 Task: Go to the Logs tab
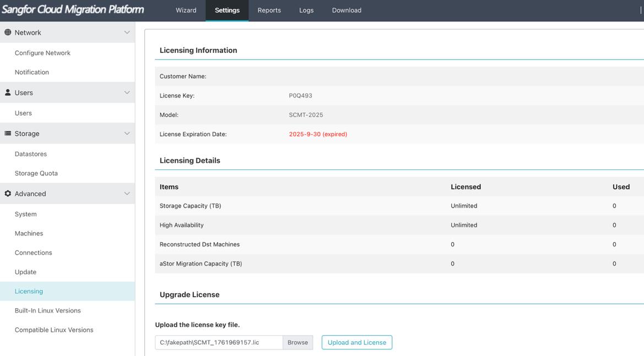(306, 10)
